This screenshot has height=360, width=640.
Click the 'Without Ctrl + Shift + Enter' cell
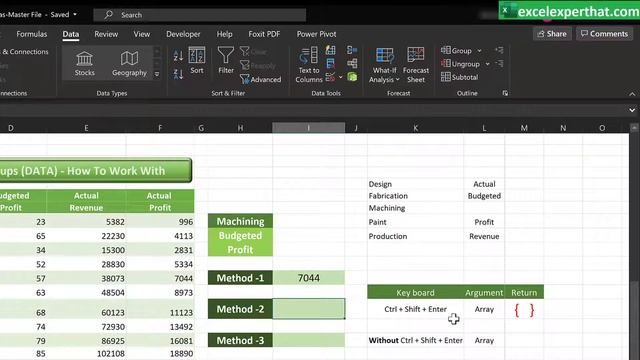[416, 340]
